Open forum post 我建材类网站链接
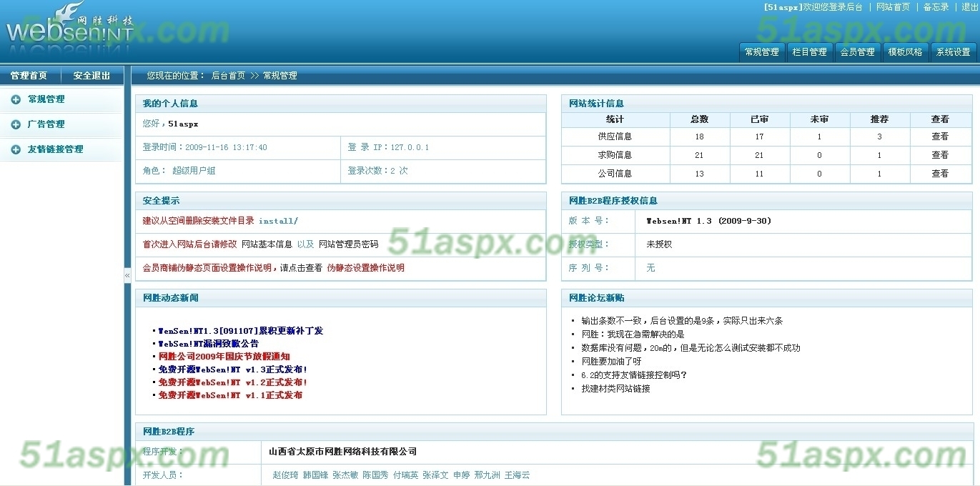Viewport: 980px width, 486px height. (615, 389)
